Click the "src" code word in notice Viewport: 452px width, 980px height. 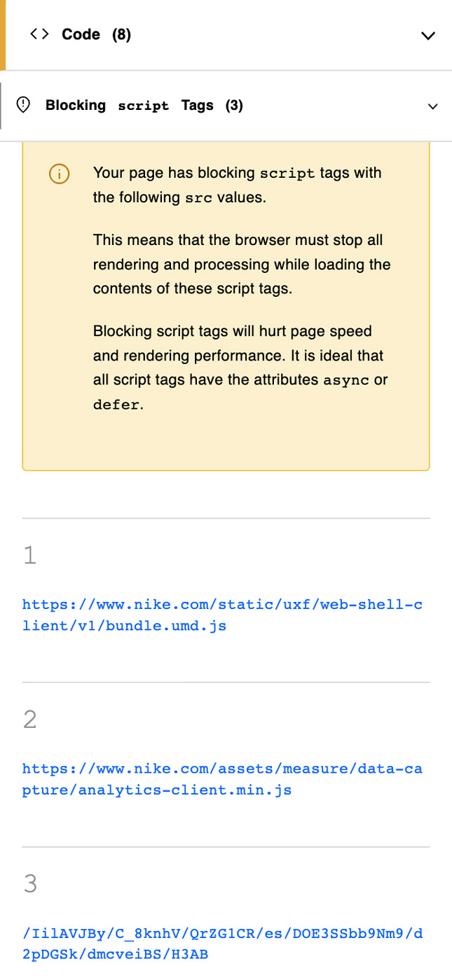[198, 198]
